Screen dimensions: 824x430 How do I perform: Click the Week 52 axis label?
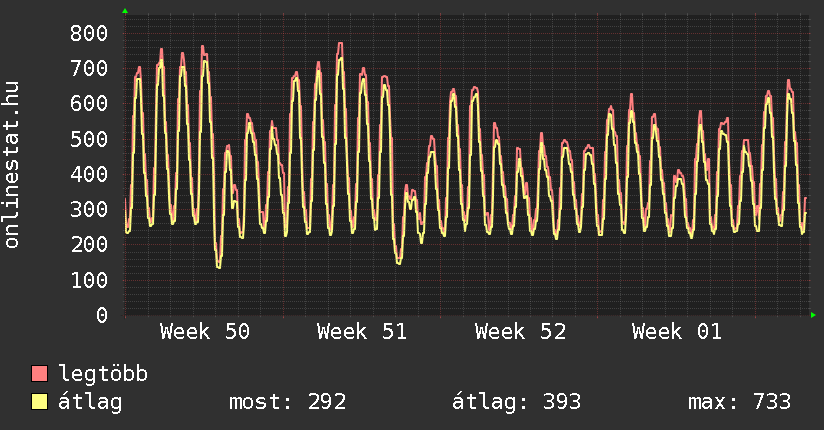pyautogui.click(x=520, y=332)
